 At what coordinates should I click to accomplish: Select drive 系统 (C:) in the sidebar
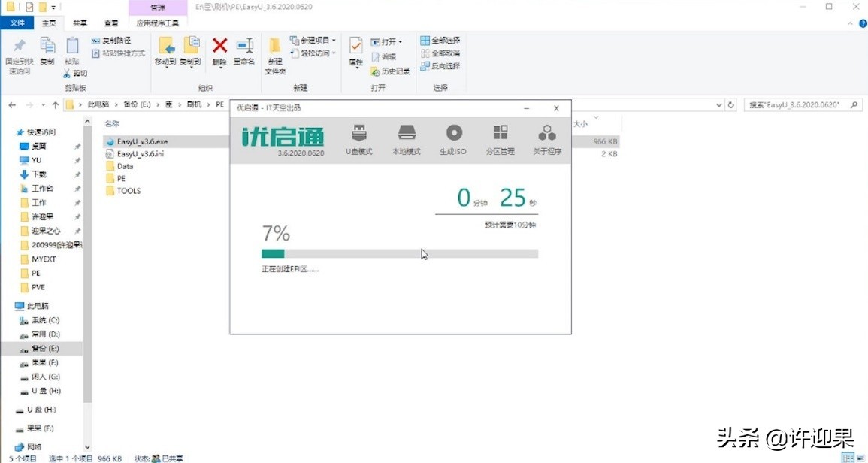click(40, 320)
